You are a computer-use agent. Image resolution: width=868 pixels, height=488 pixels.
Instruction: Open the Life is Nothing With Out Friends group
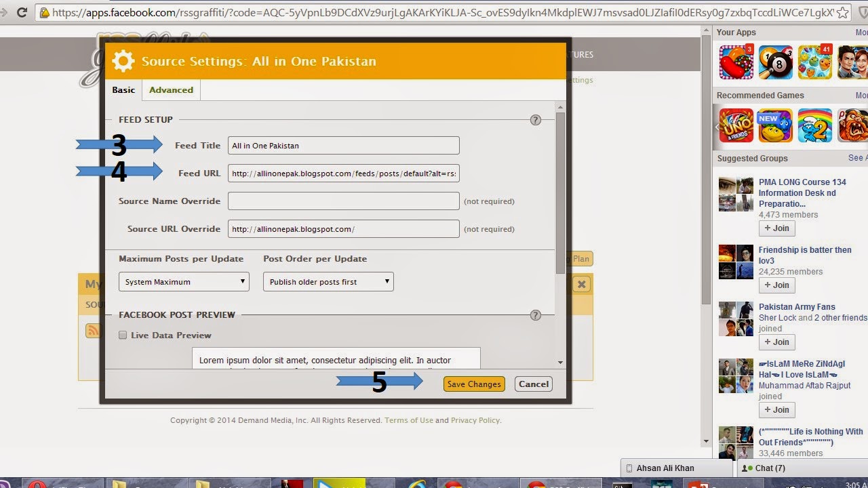[x=811, y=437]
